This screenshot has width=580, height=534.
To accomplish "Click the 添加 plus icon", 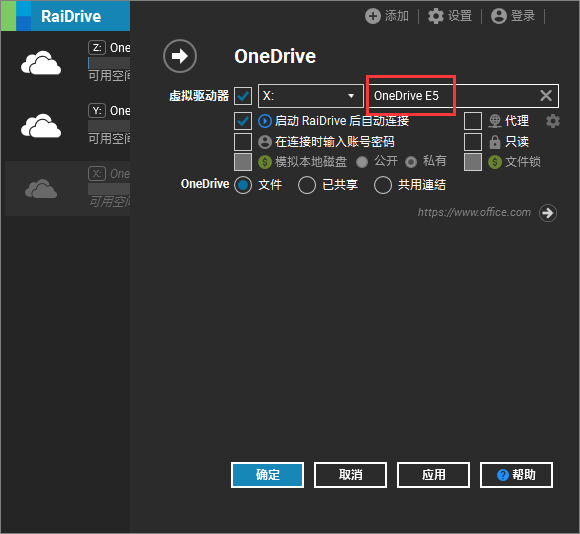I will [x=372, y=16].
